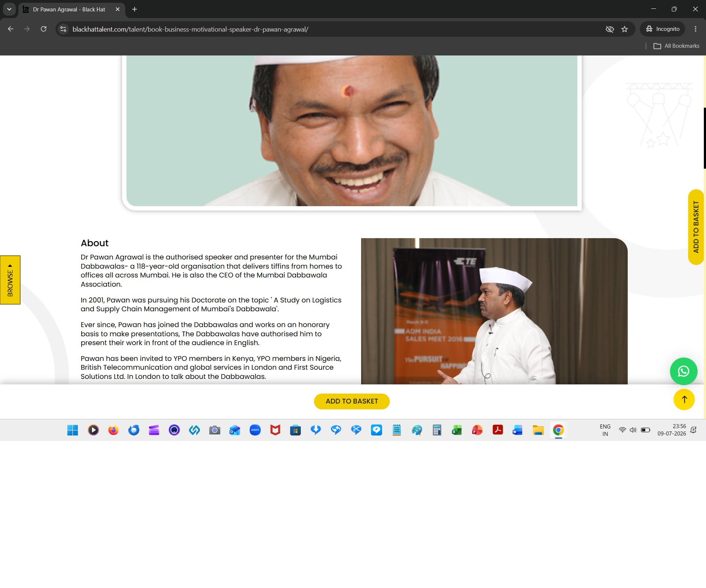
Task: Open the Incognito profile indicator
Action: click(x=663, y=29)
